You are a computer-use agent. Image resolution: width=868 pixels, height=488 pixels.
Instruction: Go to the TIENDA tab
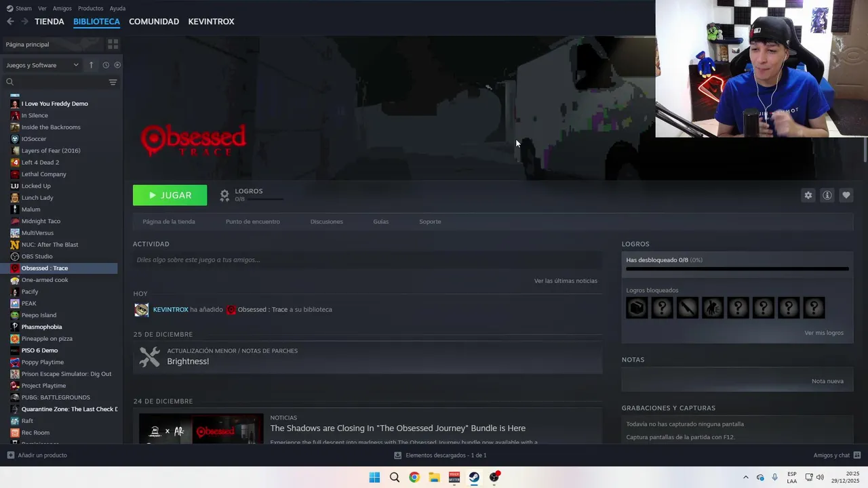[x=50, y=22]
